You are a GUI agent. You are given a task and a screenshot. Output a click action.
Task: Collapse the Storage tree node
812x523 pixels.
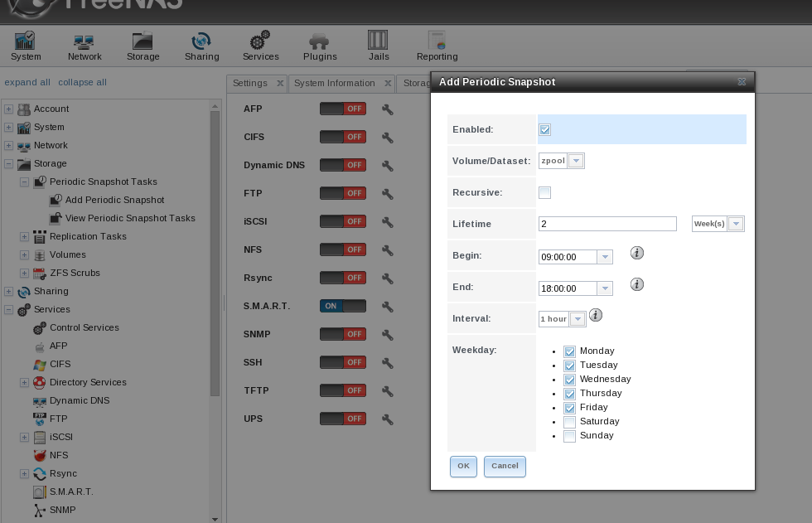[9, 163]
